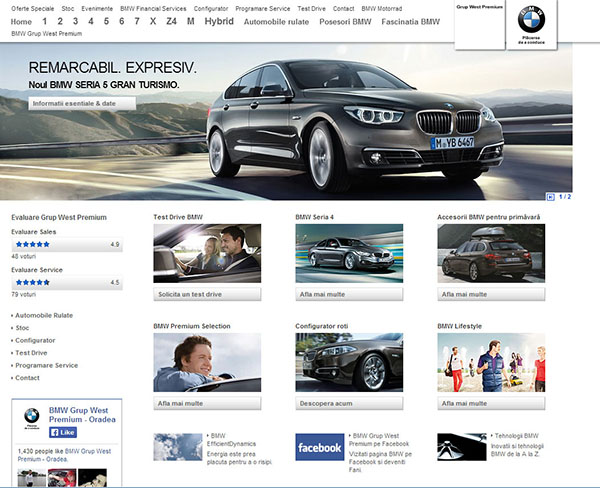
Task: Open Automobile Rulate sidebar link
Action: [x=44, y=315]
